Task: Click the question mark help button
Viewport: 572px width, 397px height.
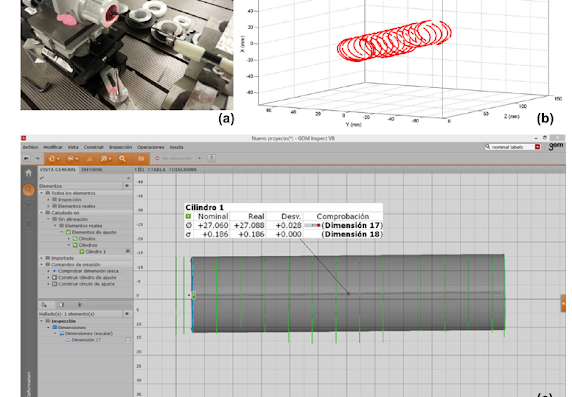Action: pos(211,158)
